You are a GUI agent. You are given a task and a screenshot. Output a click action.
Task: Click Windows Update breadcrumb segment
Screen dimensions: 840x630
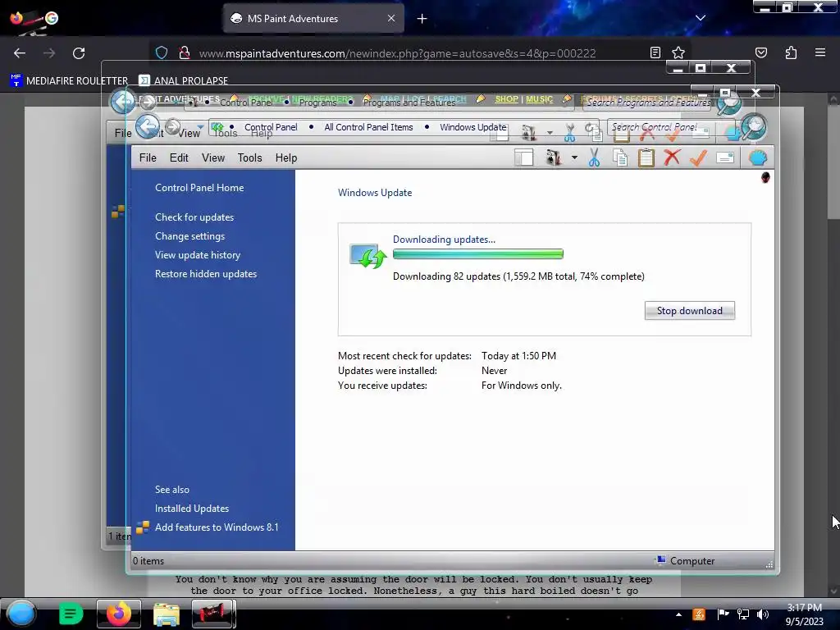(x=473, y=127)
